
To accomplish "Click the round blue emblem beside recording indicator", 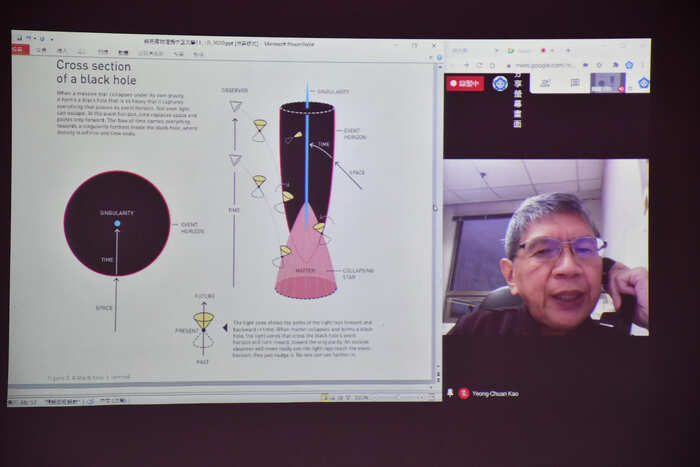I will 500,83.
